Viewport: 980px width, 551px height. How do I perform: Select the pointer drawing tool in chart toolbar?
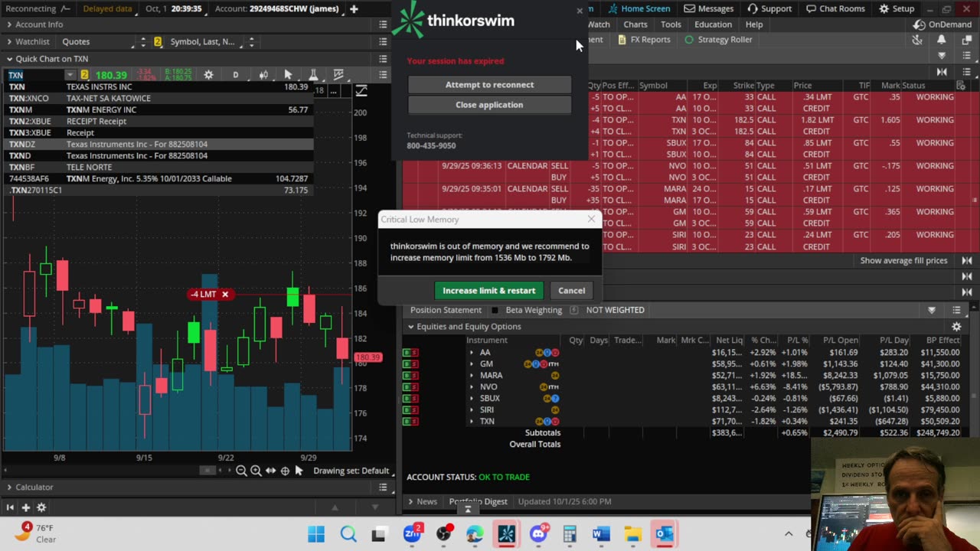click(288, 74)
